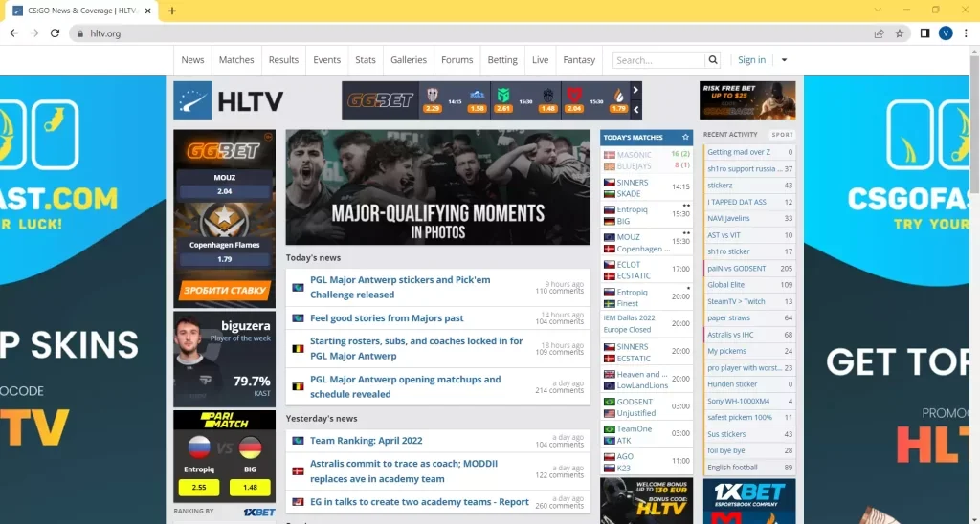
Task: Click flag icon beside Team Ranking April 2022
Action: click(x=299, y=441)
